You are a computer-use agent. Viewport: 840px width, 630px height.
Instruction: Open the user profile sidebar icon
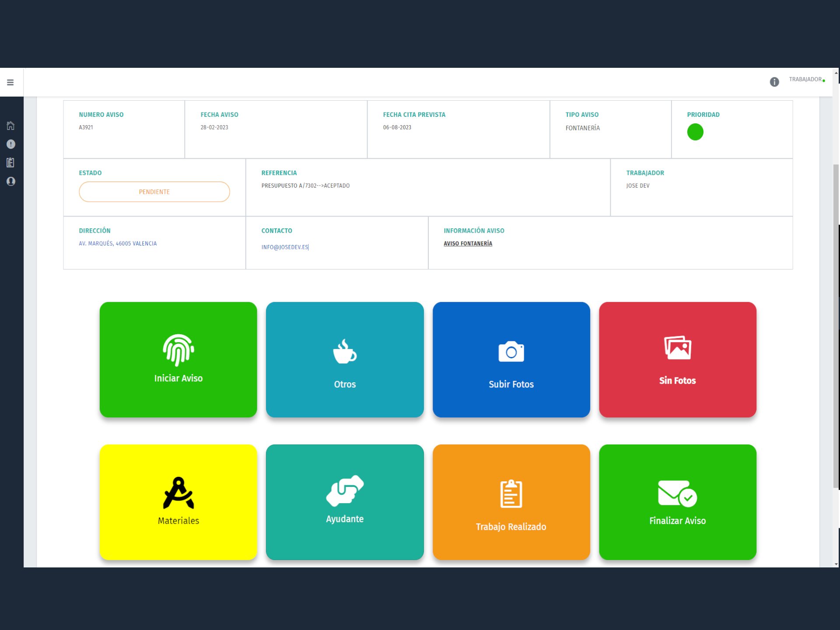tap(10, 181)
